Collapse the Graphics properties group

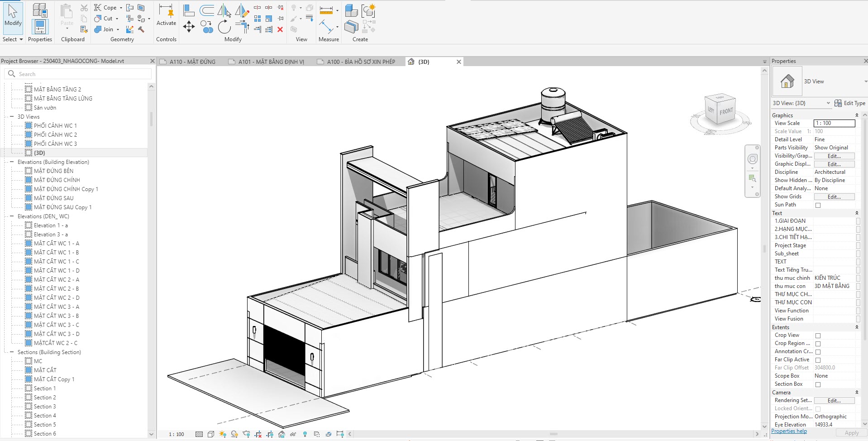pos(857,115)
